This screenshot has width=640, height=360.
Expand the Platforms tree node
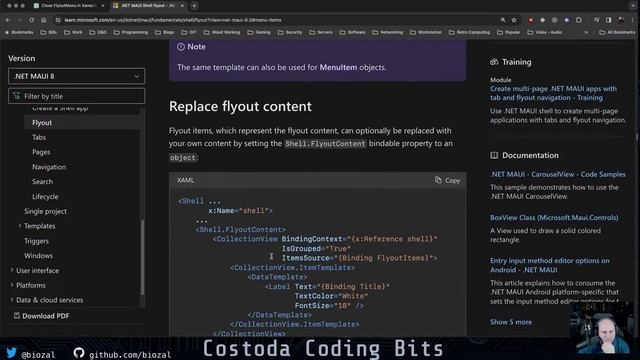point(12,285)
